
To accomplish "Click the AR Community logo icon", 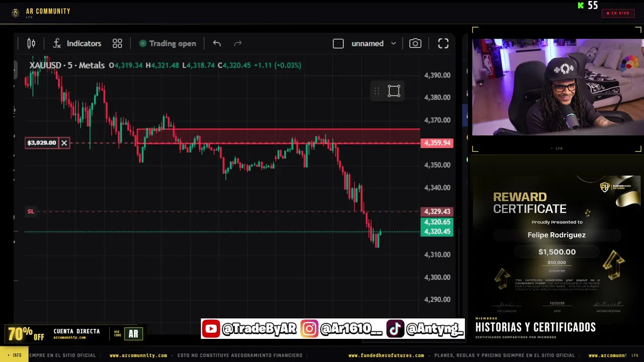I will pos(16,13).
